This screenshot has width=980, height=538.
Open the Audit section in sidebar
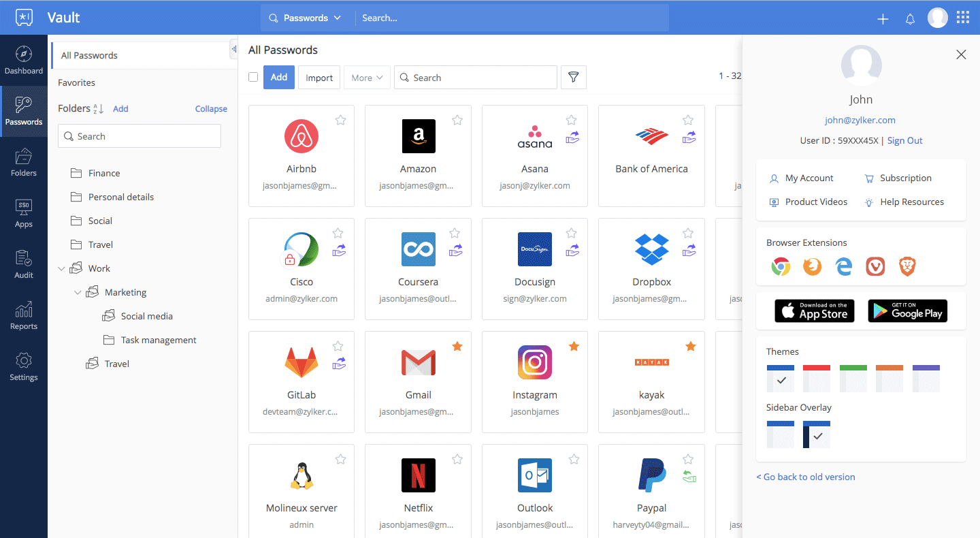click(24, 264)
